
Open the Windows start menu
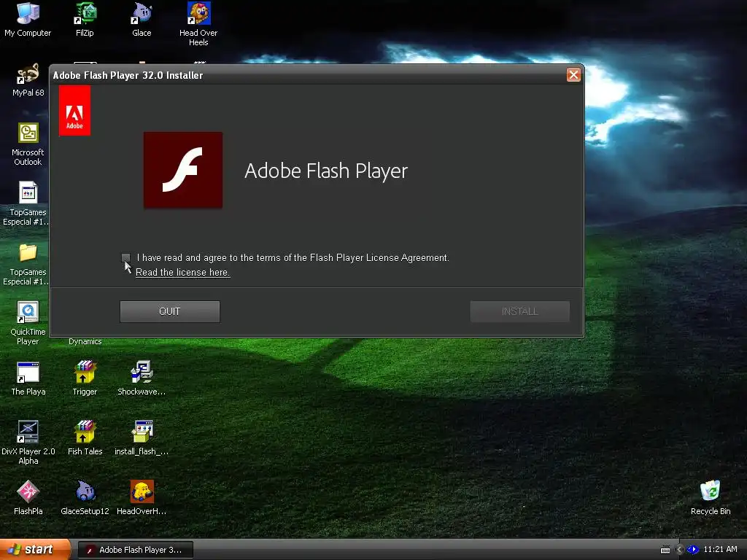pos(34,550)
